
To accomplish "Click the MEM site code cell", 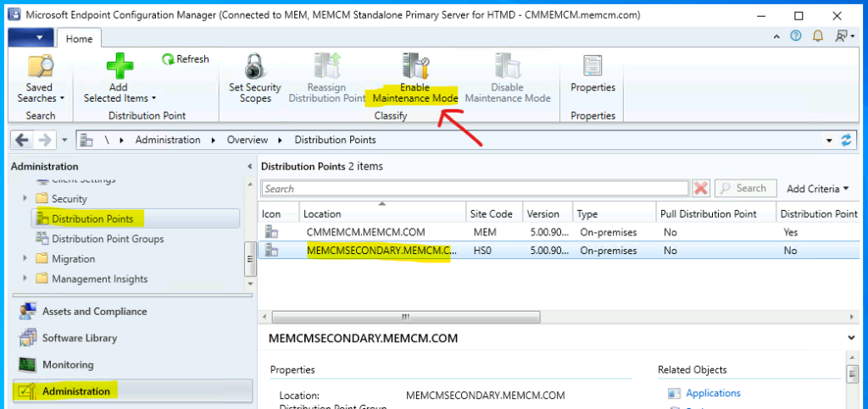I will pos(485,232).
